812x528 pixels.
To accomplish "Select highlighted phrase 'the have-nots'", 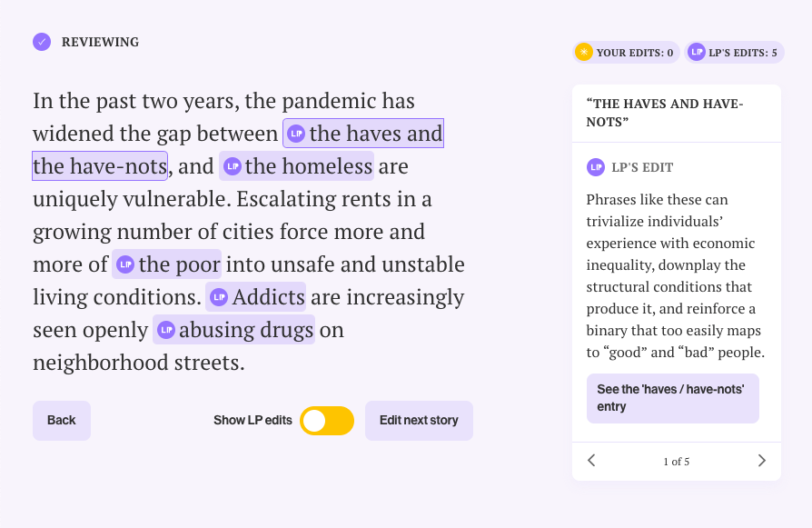I will pos(100,166).
